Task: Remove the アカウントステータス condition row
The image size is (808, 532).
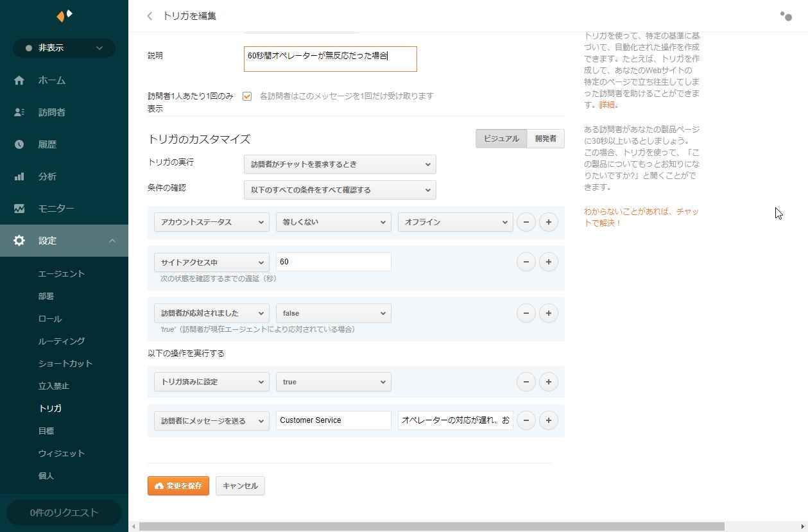Action: tap(526, 222)
